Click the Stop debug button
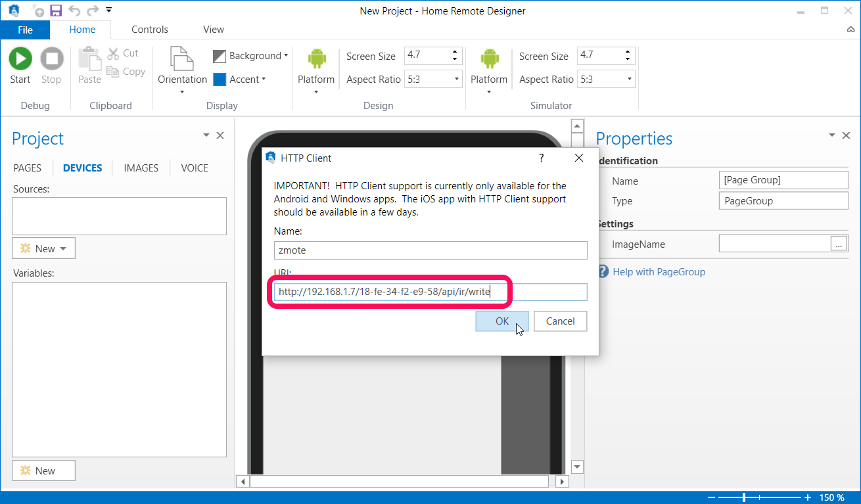 coord(51,66)
